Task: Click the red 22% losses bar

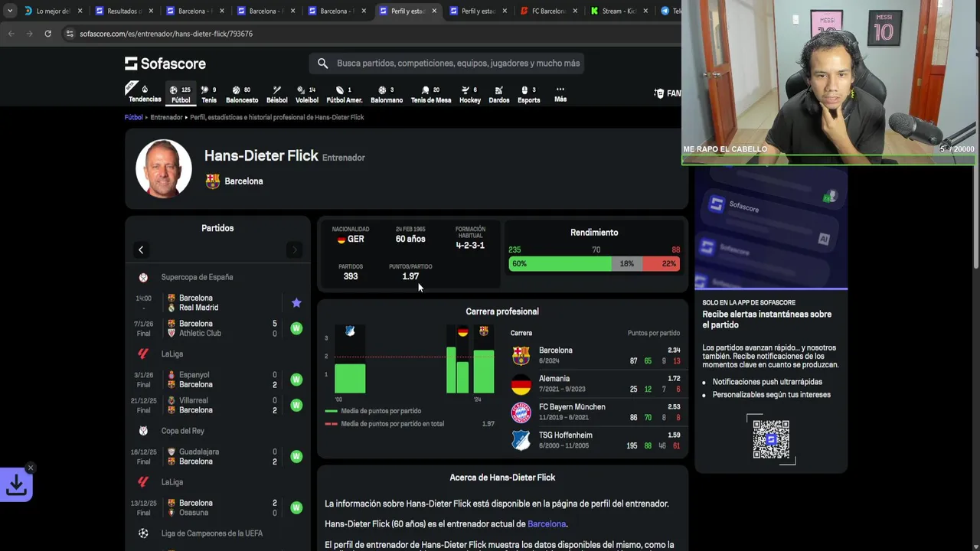Action: coord(661,263)
